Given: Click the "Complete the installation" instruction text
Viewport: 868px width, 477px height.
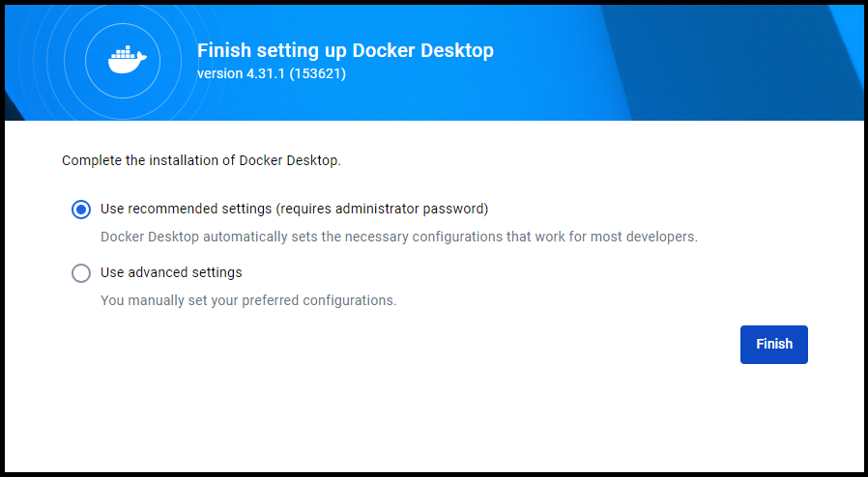Looking at the screenshot, I should click(x=201, y=160).
